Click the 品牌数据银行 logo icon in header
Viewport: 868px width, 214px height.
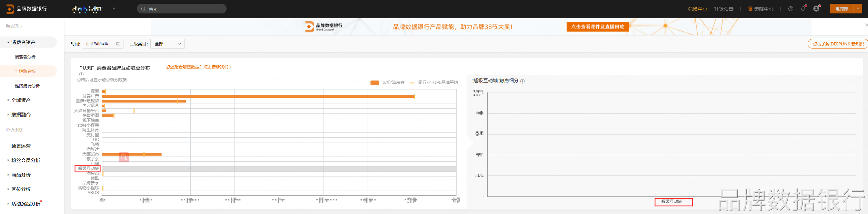pyautogui.click(x=10, y=9)
